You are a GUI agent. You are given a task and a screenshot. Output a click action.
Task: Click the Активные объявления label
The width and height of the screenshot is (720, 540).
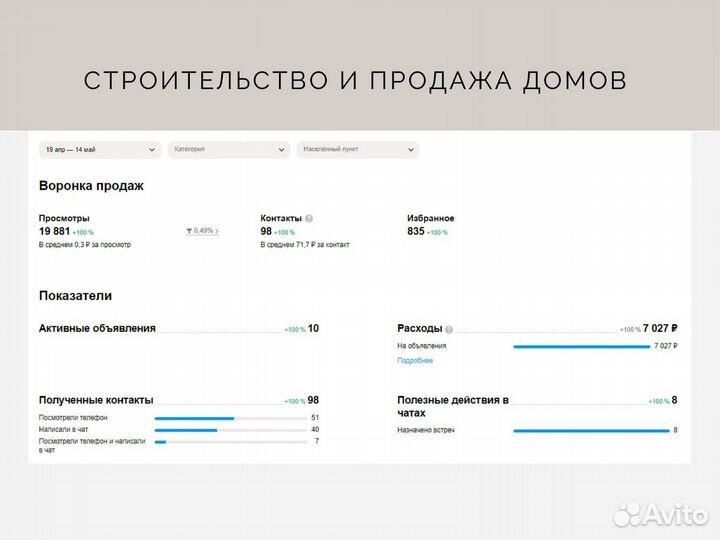[x=97, y=328]
